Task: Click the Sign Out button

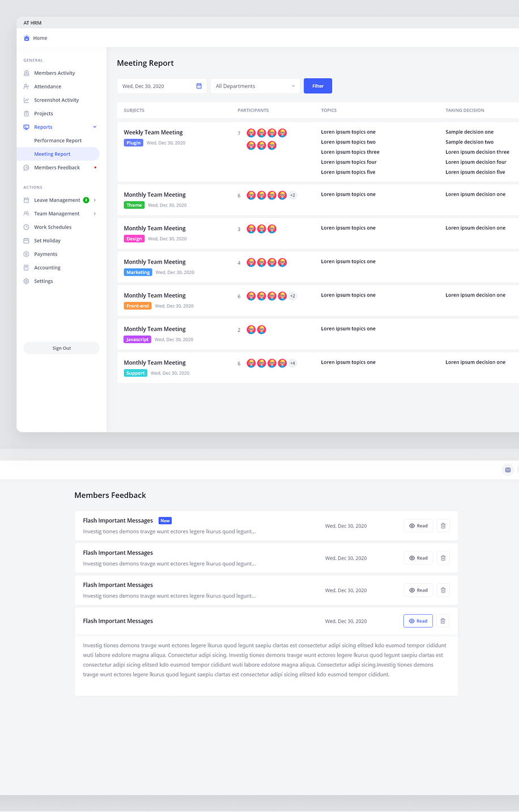Action: tap(62, 348)
